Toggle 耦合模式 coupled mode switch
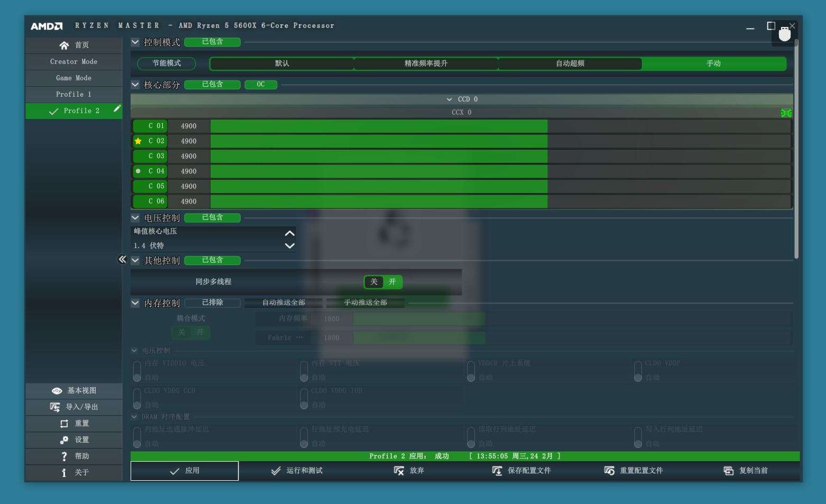 (191, 332)
